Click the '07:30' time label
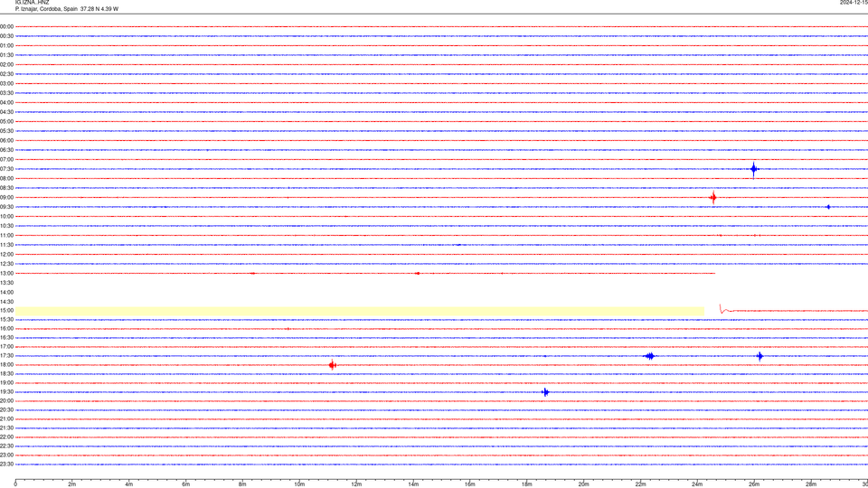The width and height of the screenshot is (868, 488). [6, 169]
